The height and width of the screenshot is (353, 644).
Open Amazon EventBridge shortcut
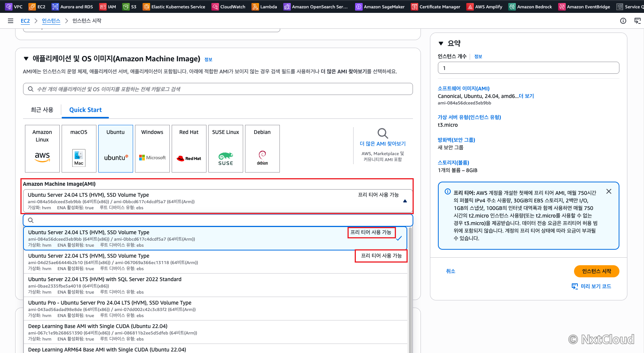(x=584, y=6)
